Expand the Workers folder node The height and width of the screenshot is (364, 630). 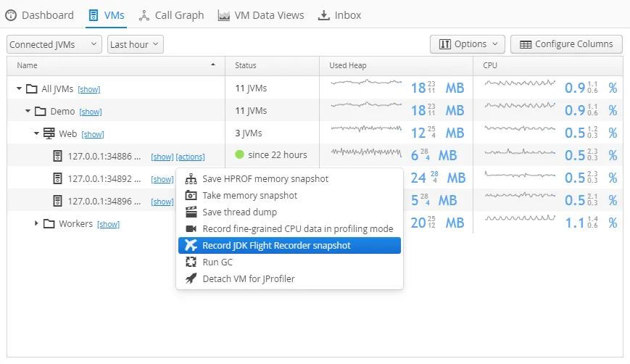[x=36, y=223]
